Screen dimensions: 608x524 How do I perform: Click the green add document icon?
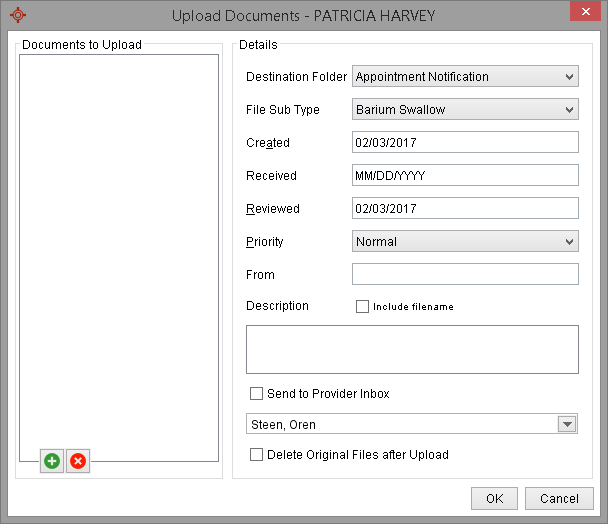point(51,461)
